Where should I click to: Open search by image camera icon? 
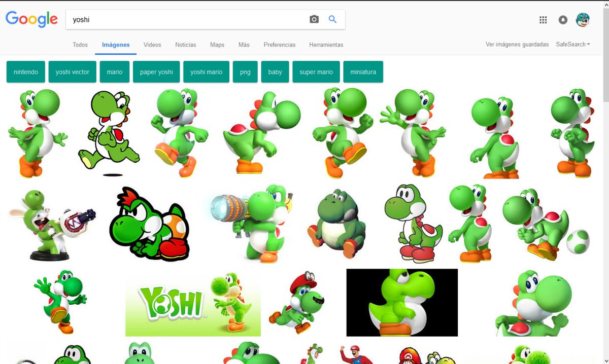[x=314, y=18]
